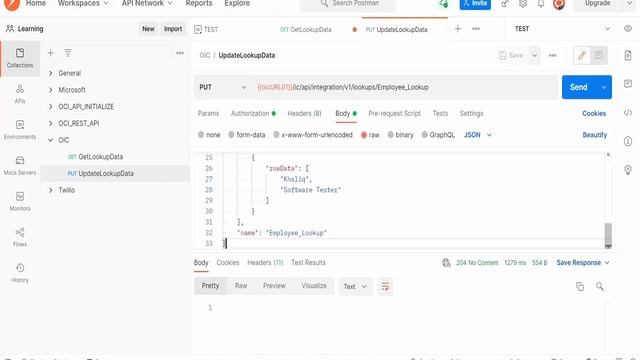
Task: Expand the OCI_API_INITIALIZE collection
Action: tap(51, 107)
